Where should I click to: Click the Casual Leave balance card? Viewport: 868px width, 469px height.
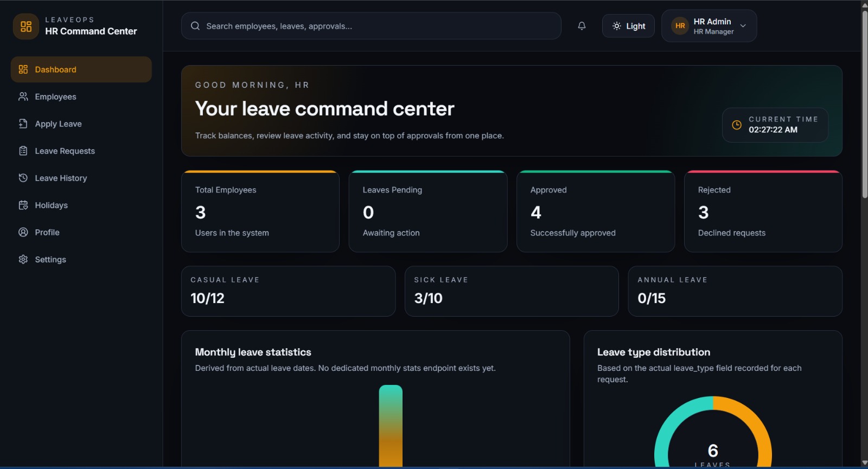[x=288, y=291]
